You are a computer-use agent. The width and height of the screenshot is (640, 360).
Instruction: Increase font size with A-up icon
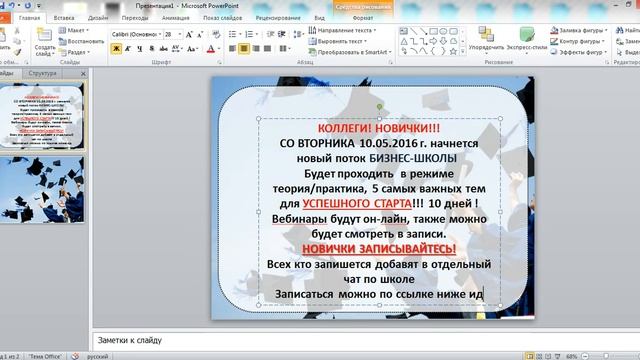(189, 35)
